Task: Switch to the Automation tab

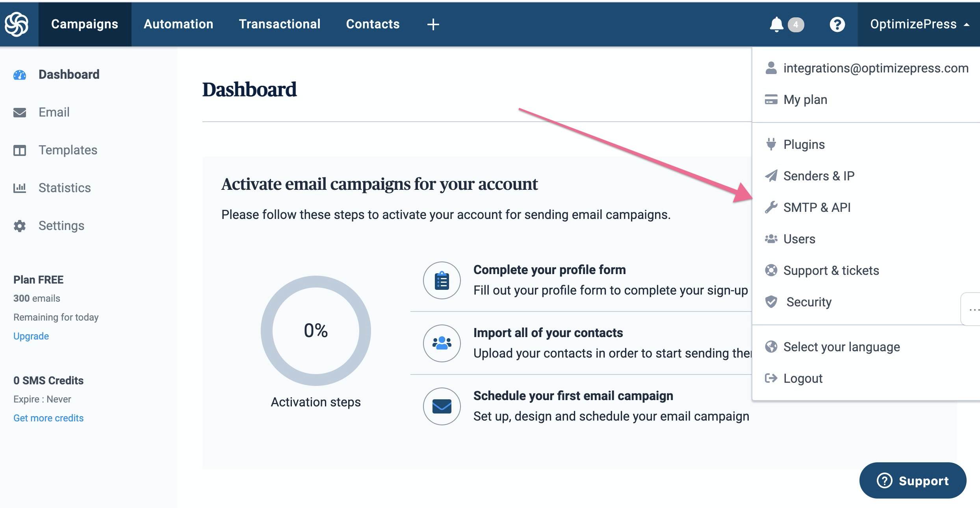Action: coord(178,24)
